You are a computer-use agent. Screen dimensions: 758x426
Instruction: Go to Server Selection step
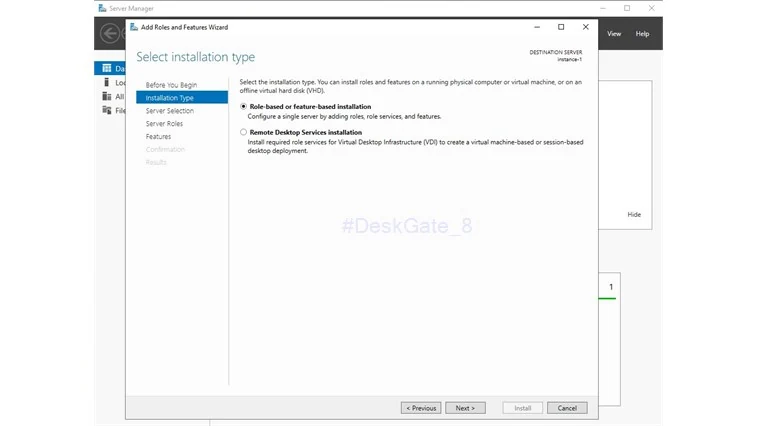(x=170, y=111)
